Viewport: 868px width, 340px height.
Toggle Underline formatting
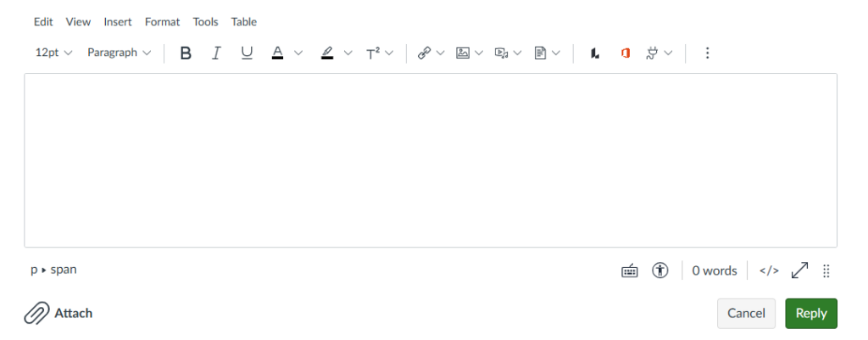(x=247, y=53)
